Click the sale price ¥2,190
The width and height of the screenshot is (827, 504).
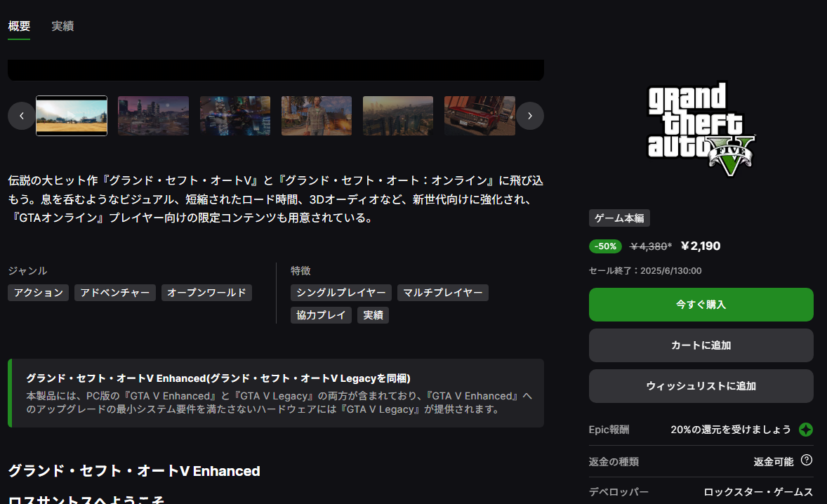click(x=701, y=246)
